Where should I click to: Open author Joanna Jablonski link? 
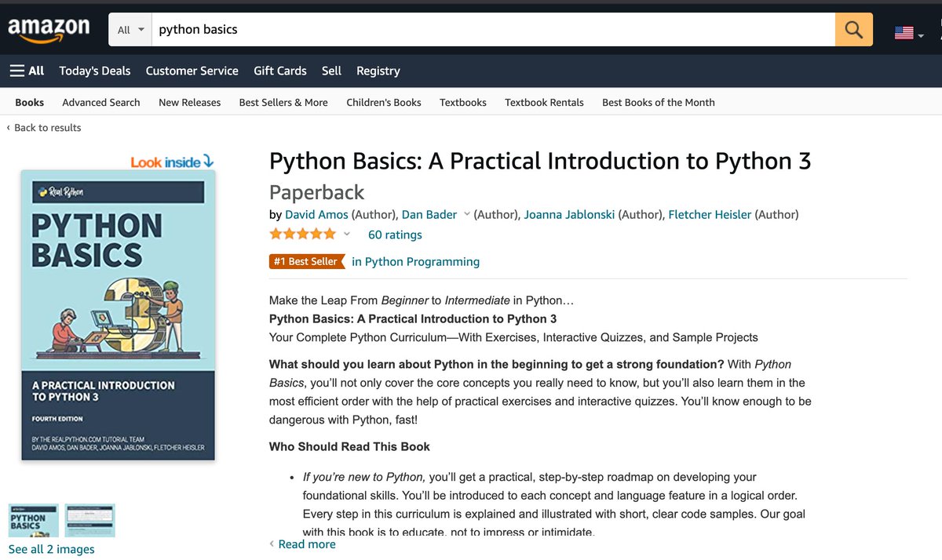tap(570, 214)
